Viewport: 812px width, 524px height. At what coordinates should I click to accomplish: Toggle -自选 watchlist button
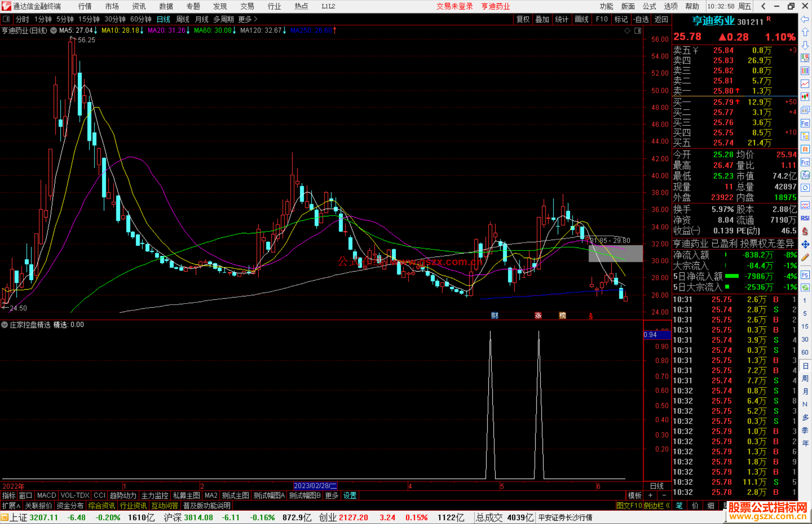(x=641, y=19)
